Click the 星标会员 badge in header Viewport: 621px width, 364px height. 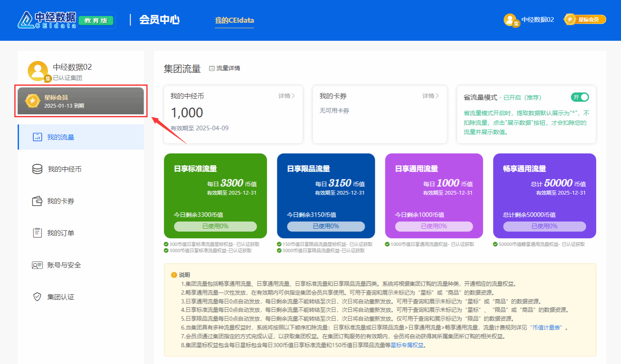click(585, 19)
